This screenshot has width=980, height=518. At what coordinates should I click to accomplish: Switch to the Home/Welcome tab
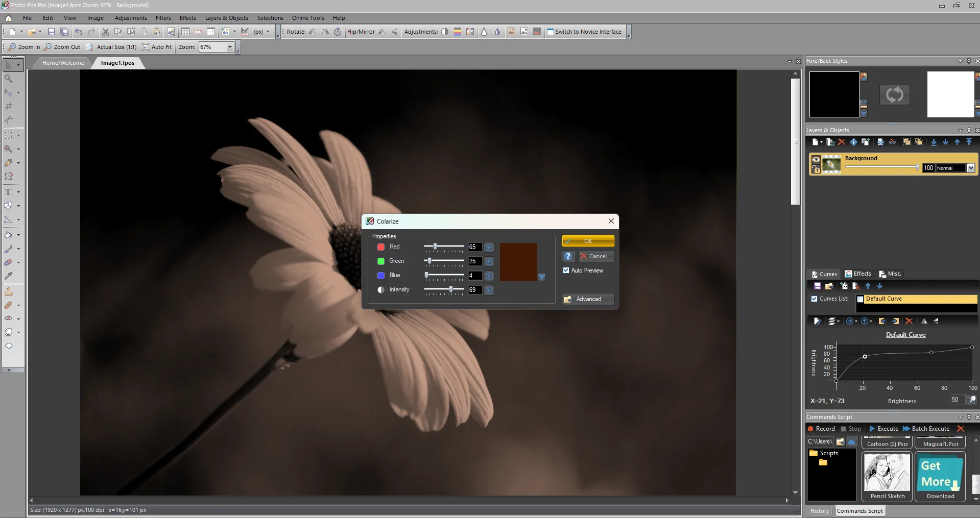63,63
